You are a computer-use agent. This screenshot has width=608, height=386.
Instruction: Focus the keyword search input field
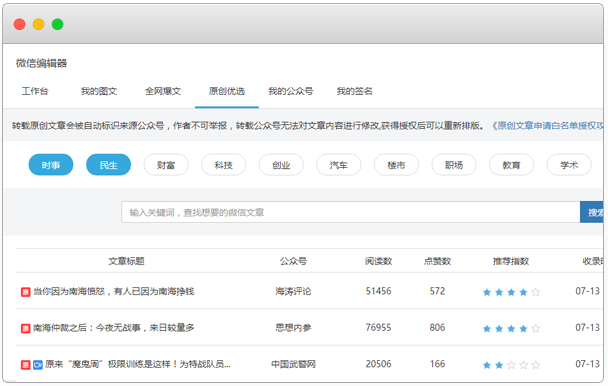351,212
